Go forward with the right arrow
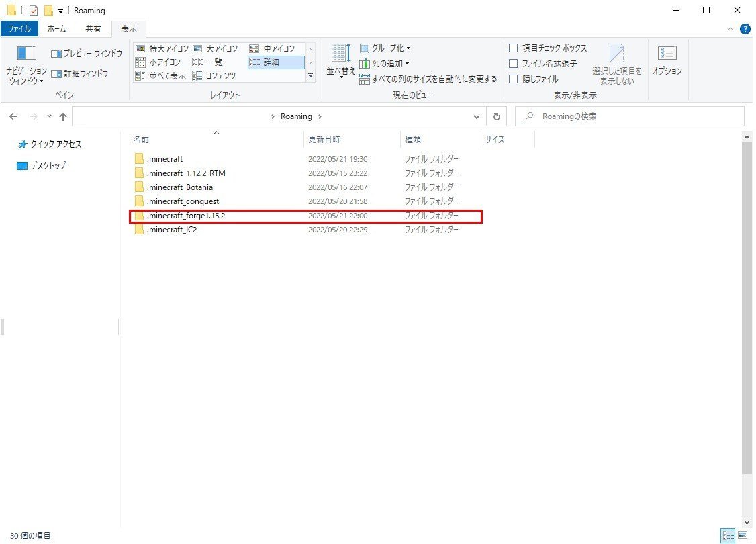The image size is (756, 544). click(34, 116)
